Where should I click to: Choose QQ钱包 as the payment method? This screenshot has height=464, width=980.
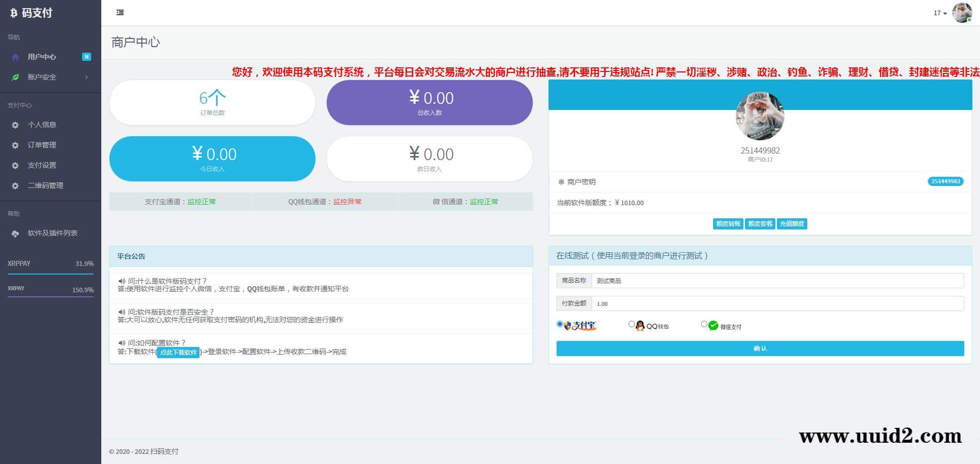pyautogui.click(x=632, y=324)
